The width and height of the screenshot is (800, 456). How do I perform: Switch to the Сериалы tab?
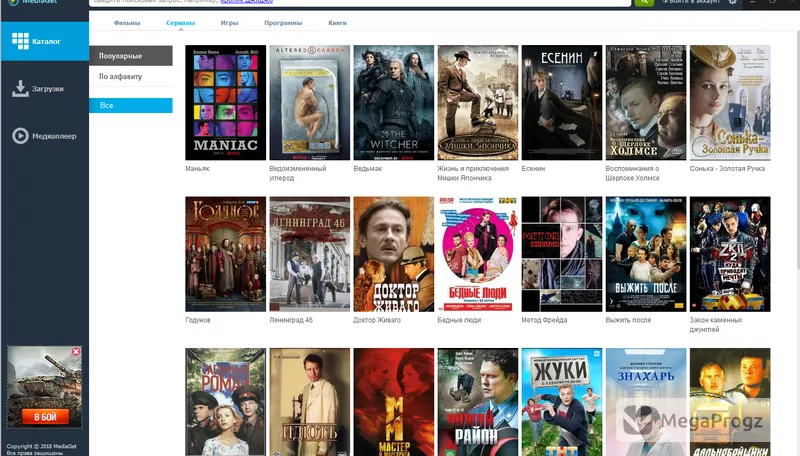tap(181, 23)
